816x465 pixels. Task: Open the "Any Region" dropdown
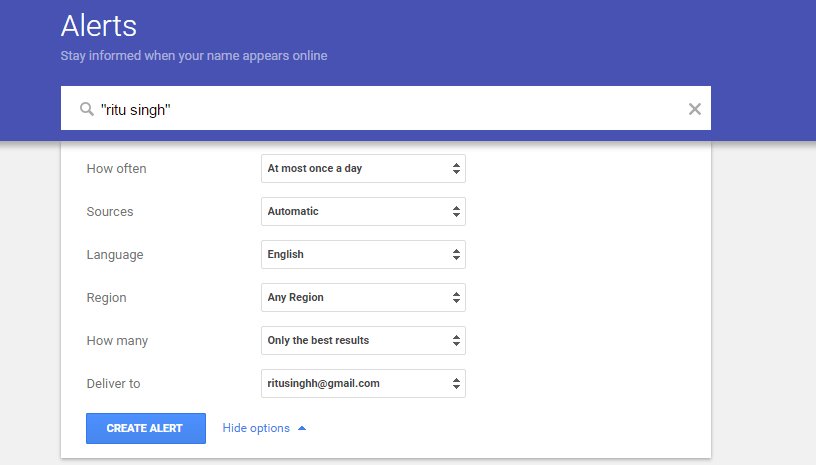[363, 298]
